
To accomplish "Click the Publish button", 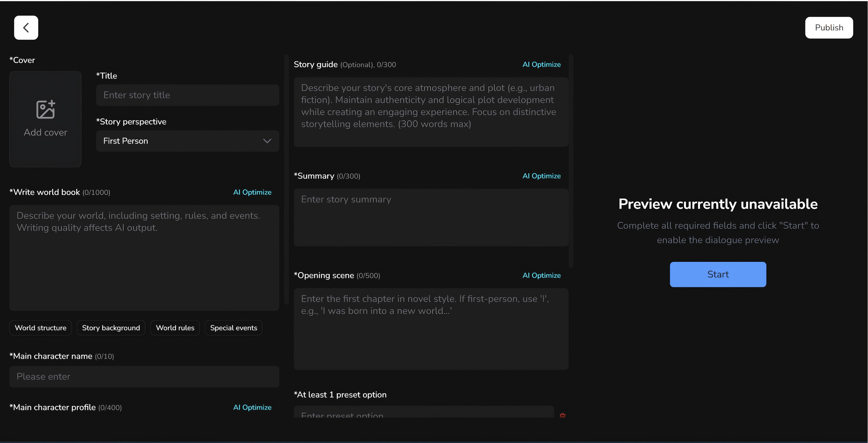I will point(829,28).
